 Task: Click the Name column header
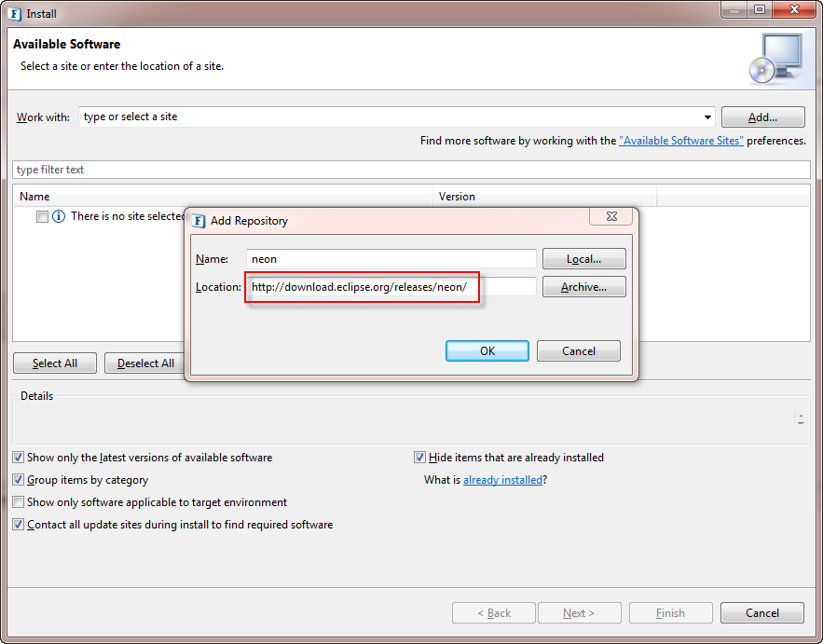(x=223, y=197)
